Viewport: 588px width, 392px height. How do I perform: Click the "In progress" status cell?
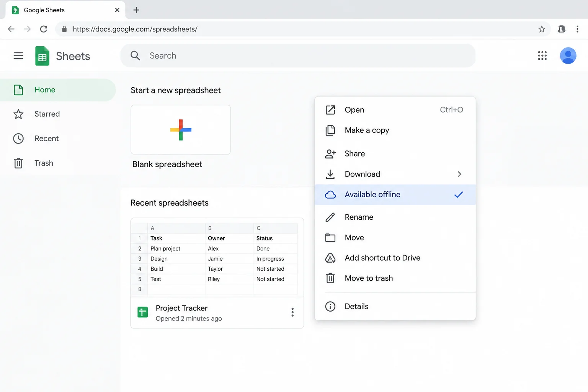[270, 259]
